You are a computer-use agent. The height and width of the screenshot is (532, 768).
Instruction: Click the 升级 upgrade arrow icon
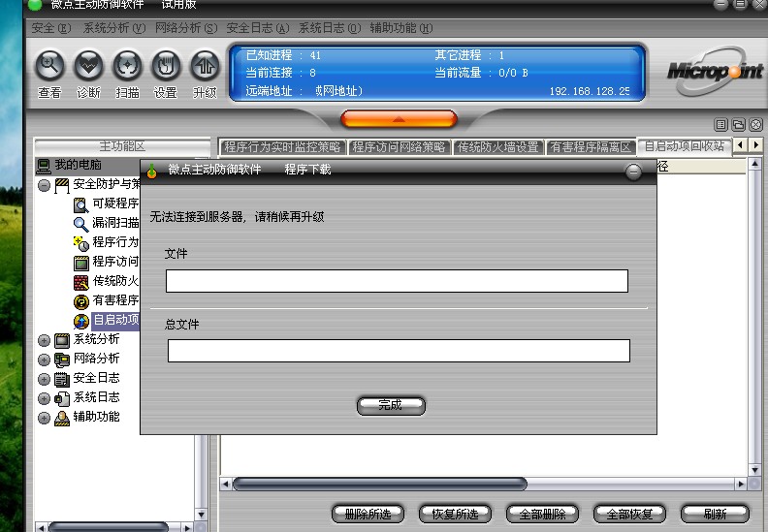click(x=205, y=65)
